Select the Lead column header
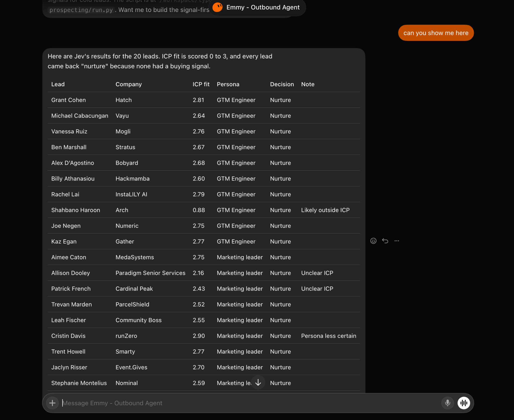Screen dimensions: 514x420 [x=58, y=84]
